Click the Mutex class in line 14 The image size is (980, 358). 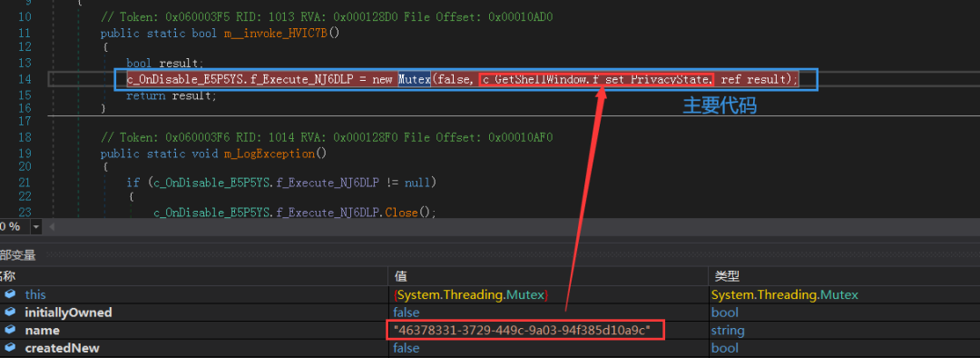click(415, 79)
